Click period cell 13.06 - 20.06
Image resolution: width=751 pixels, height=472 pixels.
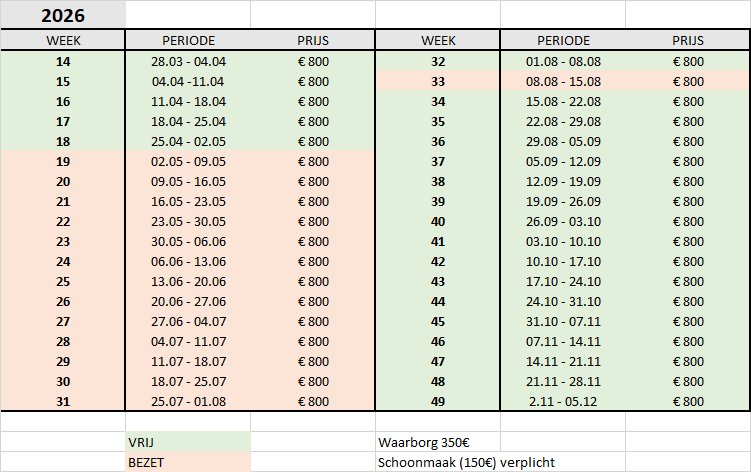pos(188,281)
